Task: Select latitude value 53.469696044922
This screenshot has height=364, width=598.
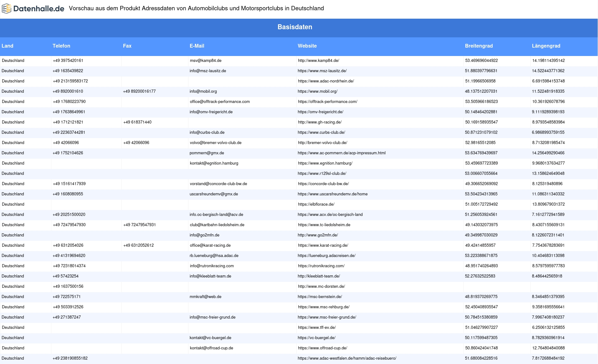Action: click(482, 61)
